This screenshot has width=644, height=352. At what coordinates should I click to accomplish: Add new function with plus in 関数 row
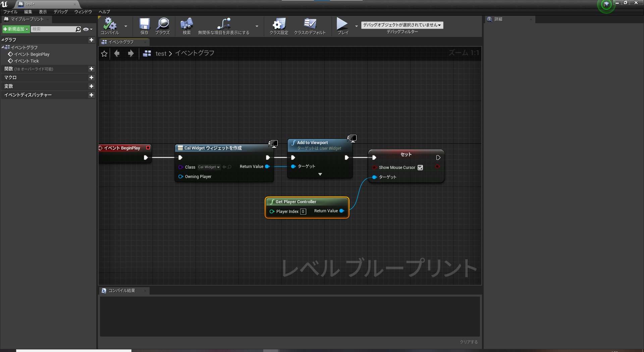[x=91, y=69]
